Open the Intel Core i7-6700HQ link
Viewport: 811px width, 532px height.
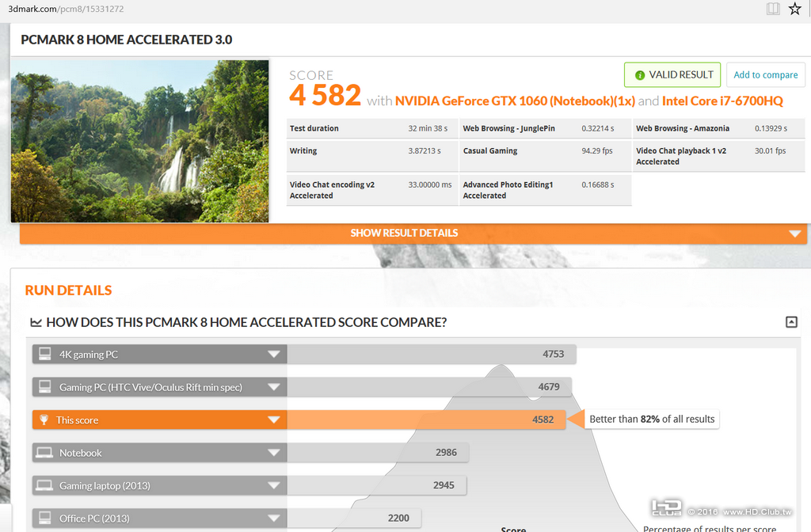(722, 101)
